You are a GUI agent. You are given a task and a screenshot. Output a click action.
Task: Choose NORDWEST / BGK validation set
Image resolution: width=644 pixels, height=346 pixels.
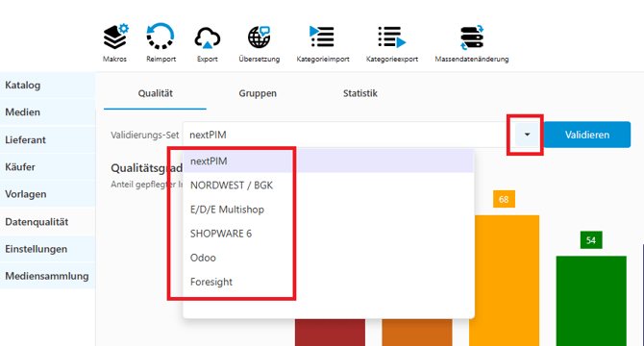point(329,185)
